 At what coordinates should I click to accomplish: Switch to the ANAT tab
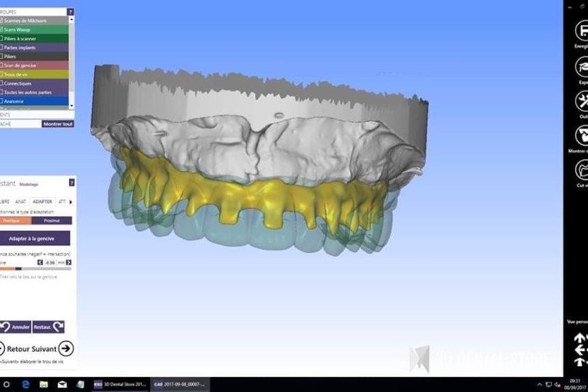(22, 202)
